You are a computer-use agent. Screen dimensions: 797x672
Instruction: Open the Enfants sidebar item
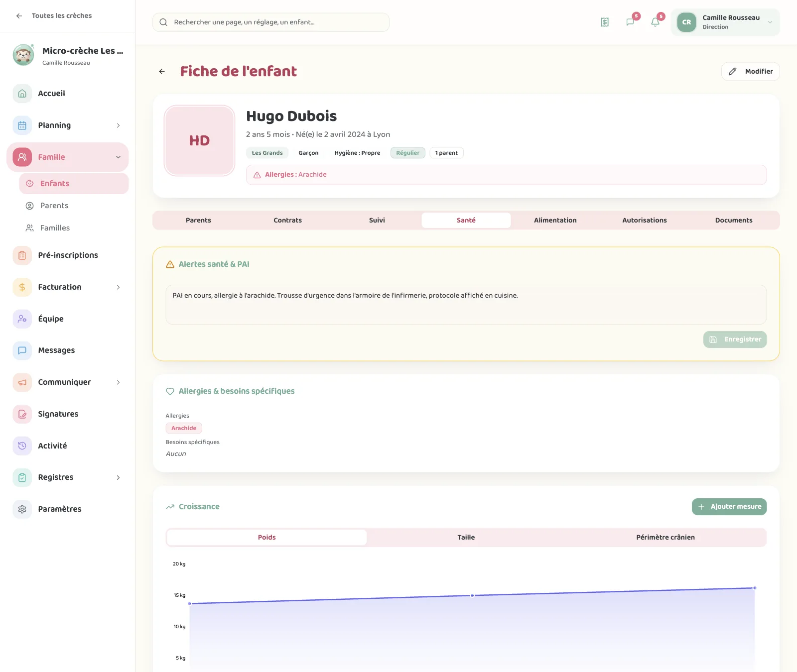point(74,184)
